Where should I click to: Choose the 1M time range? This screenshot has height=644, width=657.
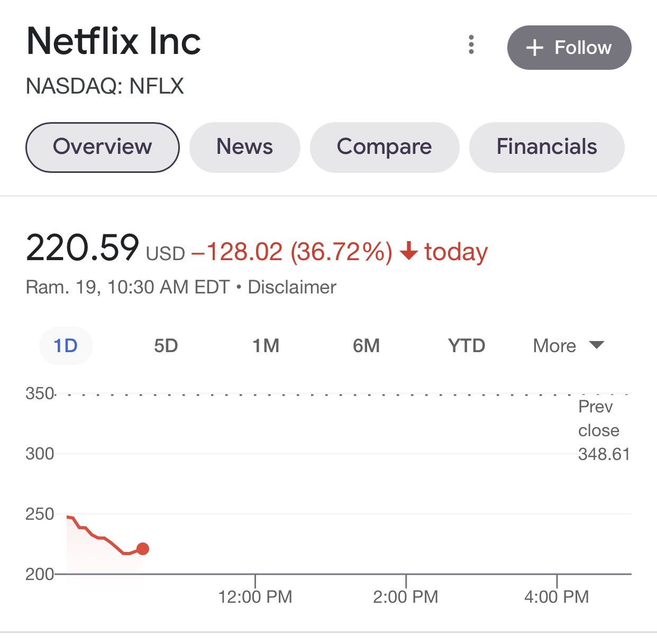point(266,346)
